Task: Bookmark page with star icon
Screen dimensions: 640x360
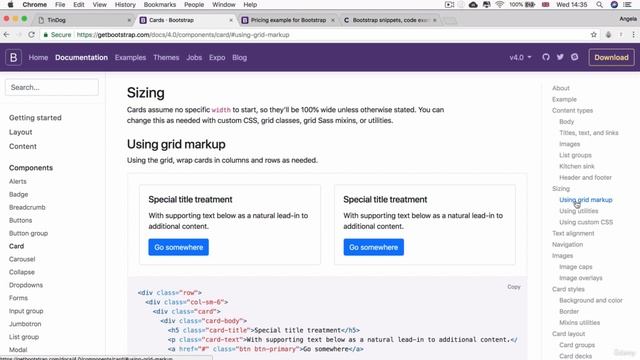Action: 593,35
